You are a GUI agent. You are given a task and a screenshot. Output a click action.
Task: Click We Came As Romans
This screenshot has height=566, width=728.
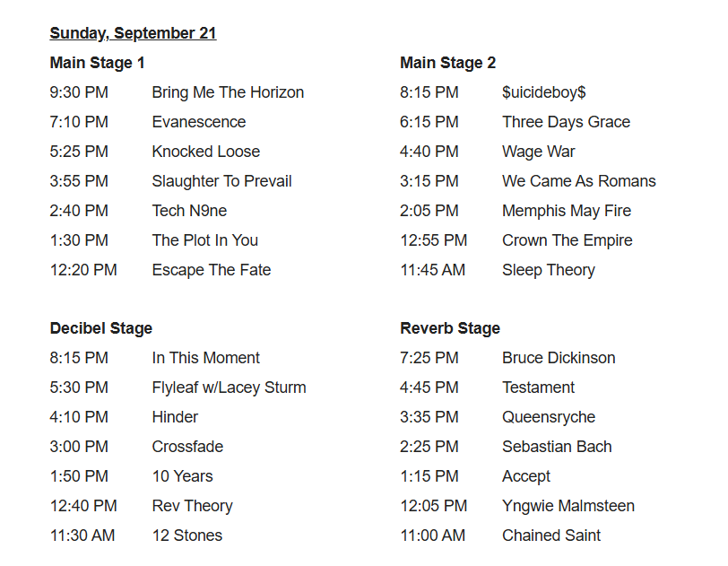pos(578,181)
